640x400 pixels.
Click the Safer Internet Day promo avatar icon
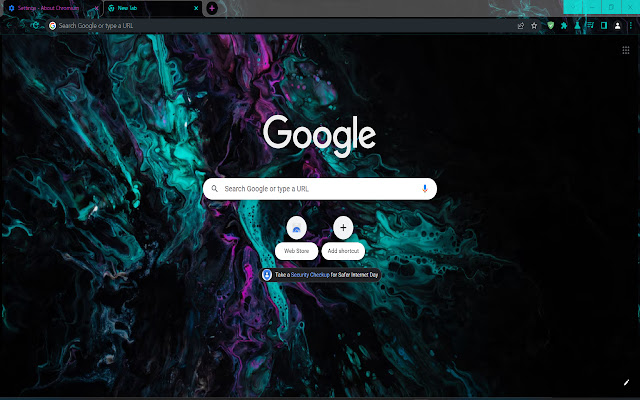[267, 275]
